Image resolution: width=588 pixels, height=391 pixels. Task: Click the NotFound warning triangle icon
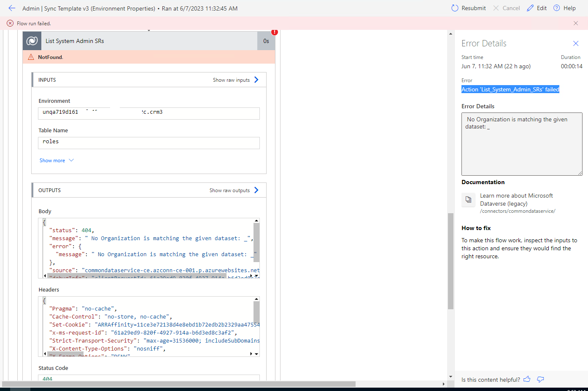point(31,56)
